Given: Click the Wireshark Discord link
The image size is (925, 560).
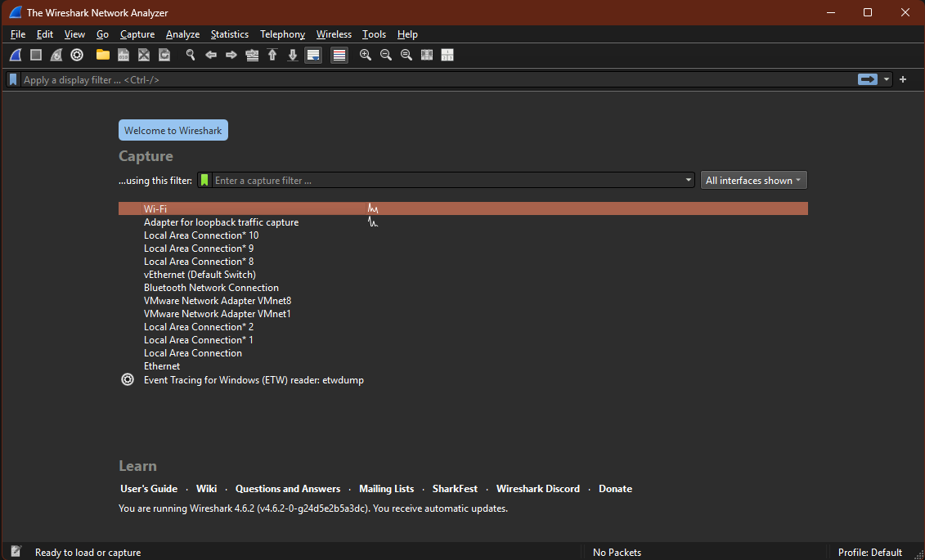Looking at the screenshot, I should [537, 489].
